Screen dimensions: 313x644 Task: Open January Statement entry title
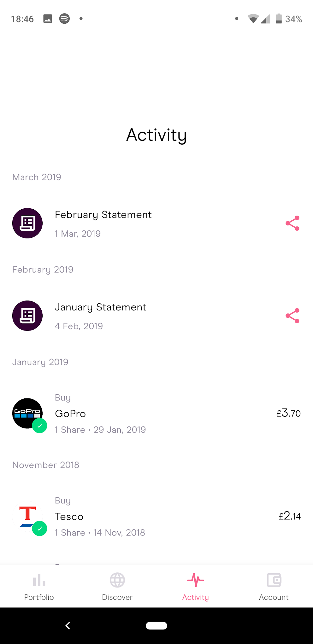pyautogui.click(x=101, y=307)
